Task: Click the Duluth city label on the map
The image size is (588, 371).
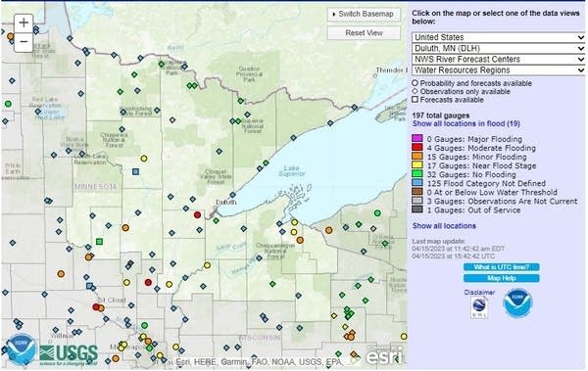Action: coord(226,203)
